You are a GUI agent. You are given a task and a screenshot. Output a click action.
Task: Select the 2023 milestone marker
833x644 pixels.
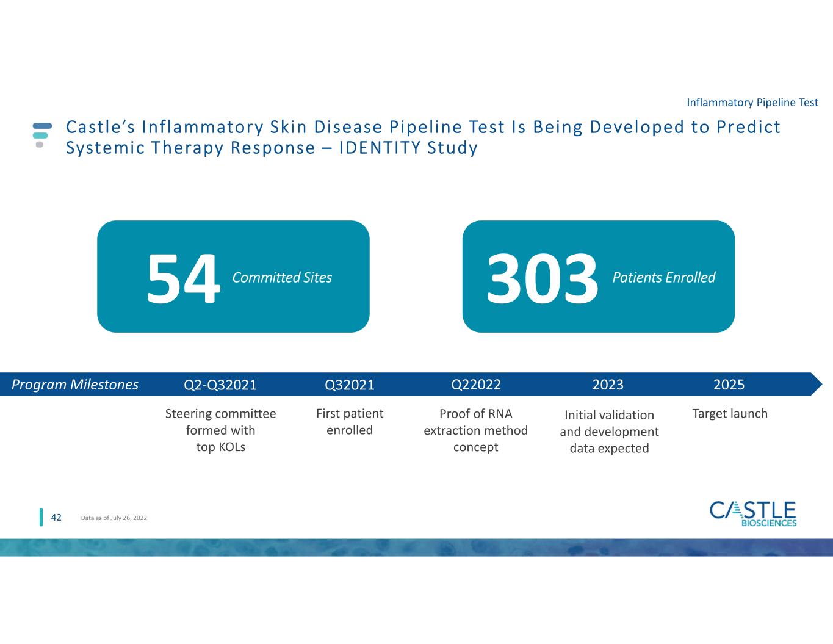tap(608, 385)
